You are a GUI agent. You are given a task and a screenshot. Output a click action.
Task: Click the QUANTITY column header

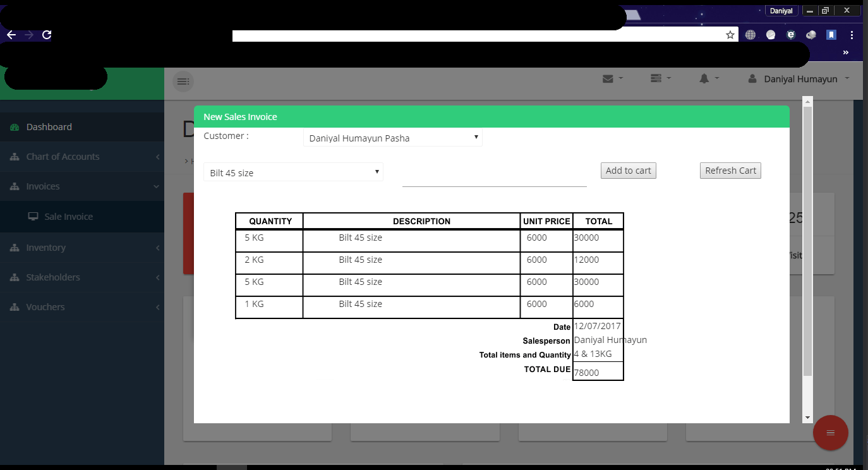coord(270,221)
